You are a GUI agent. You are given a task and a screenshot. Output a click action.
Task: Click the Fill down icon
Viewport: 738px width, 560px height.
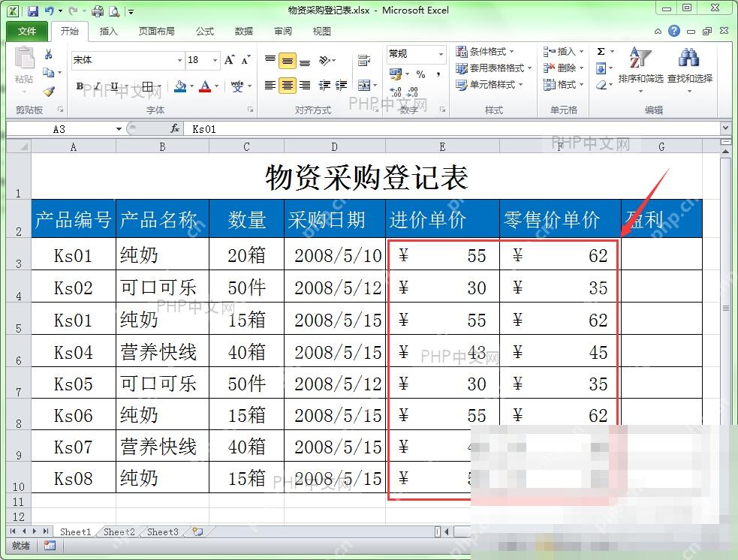(601, 69)
